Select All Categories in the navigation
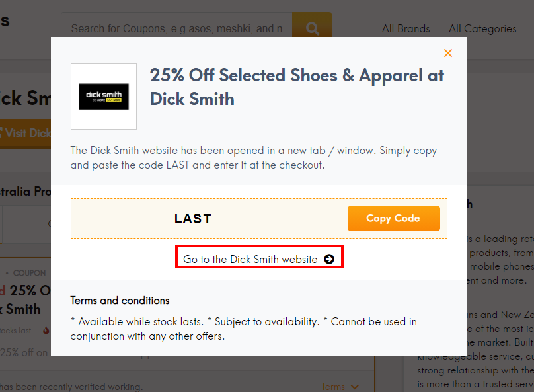Screen dimensions: 534x392 [x=482, y=29]
